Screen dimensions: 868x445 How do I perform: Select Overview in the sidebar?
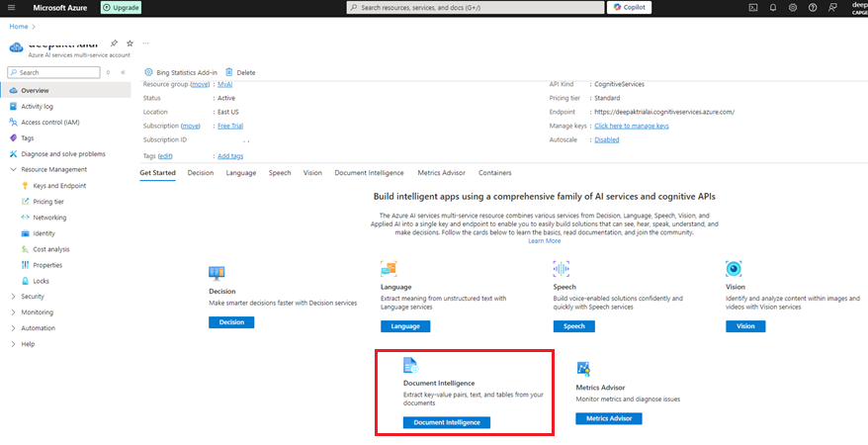[65, 91]
